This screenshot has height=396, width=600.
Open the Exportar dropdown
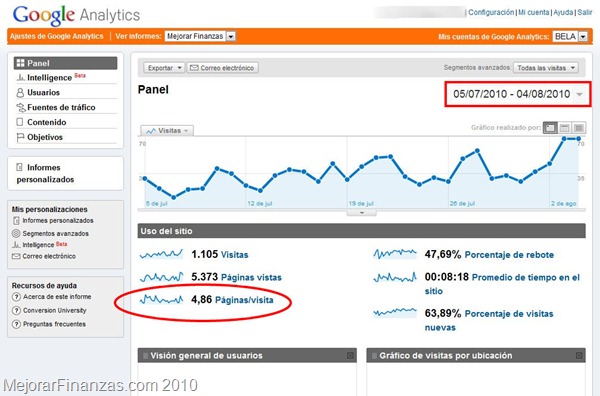click(x=164, y=68)
